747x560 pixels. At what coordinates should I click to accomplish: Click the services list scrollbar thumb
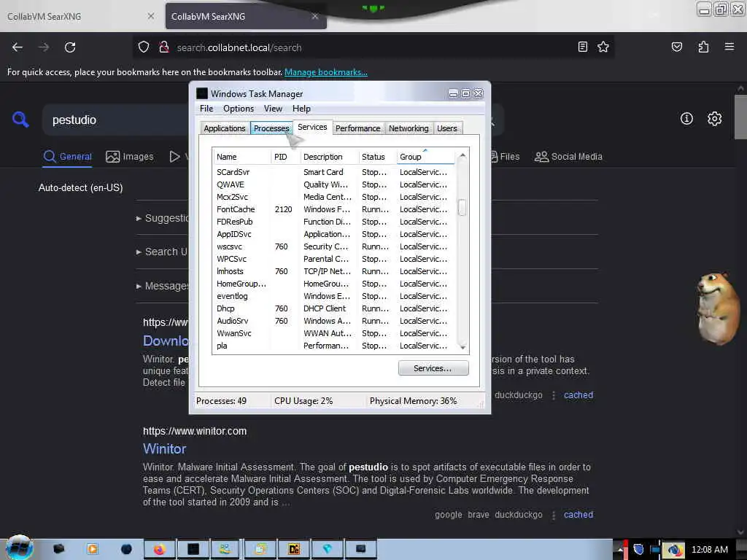(462, 208)
